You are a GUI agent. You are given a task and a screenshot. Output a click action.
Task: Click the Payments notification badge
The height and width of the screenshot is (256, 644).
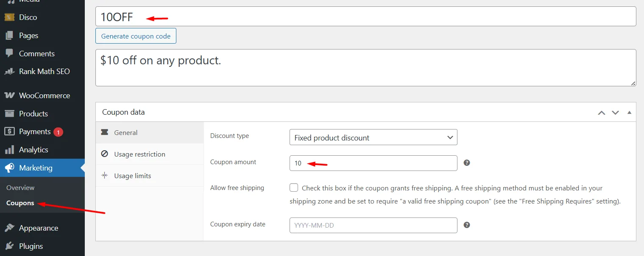pos(59,132)
